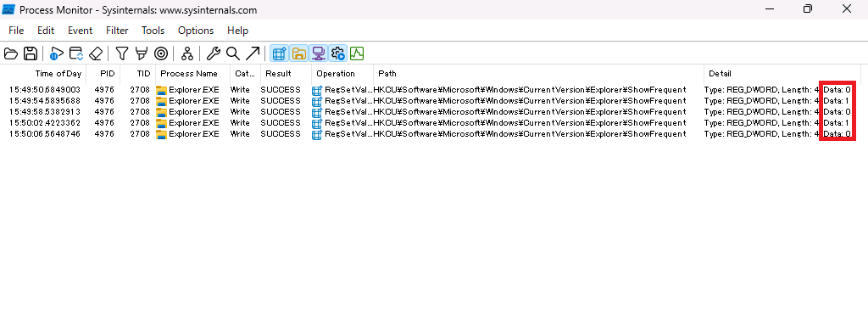Screen dimensions: 868x326
Task: Toggle Autoscroll toolbar button
Action: coord(75,53)
